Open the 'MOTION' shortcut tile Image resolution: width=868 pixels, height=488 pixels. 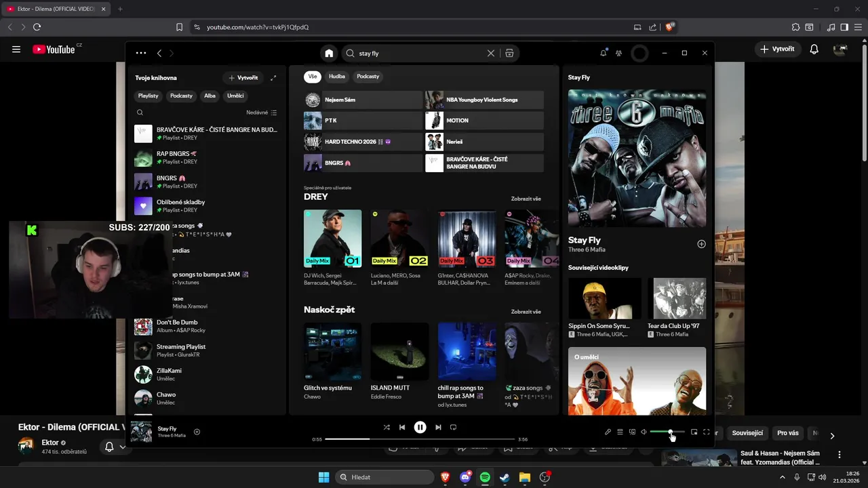pyautogui.click(x=484, y=121)
